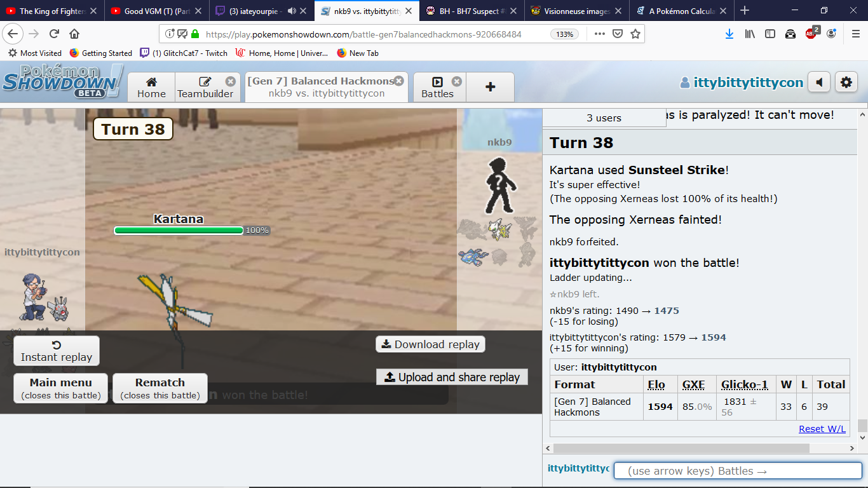868x488 pixels.
Task: Open Firefox downloads arrow icon
Action: point(729,34)
